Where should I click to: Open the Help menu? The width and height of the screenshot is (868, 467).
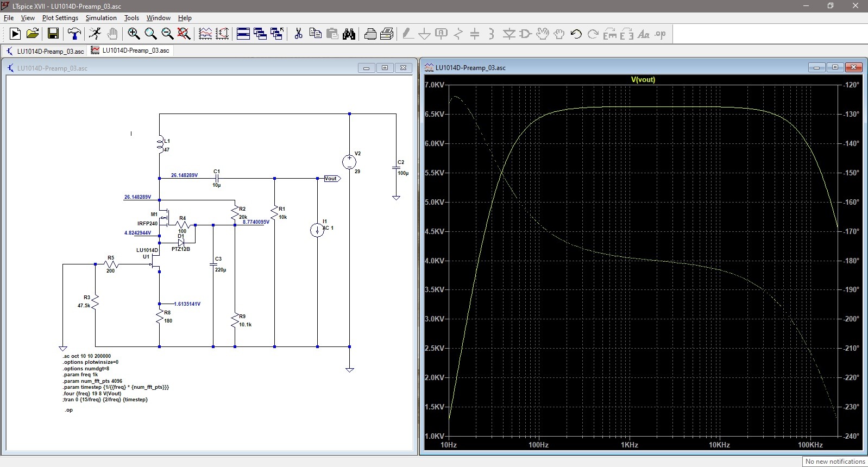point(185,18)
